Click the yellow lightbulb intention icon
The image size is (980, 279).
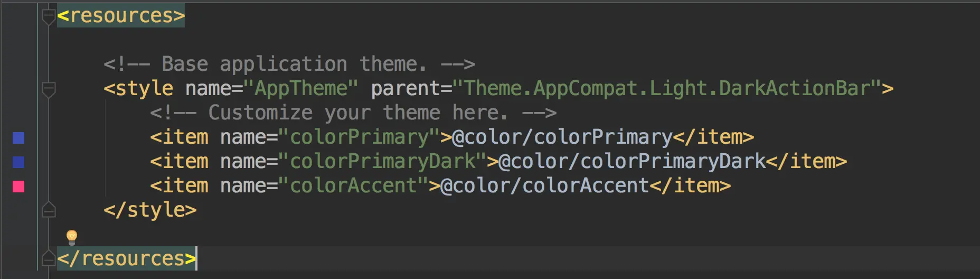(72, 237)
